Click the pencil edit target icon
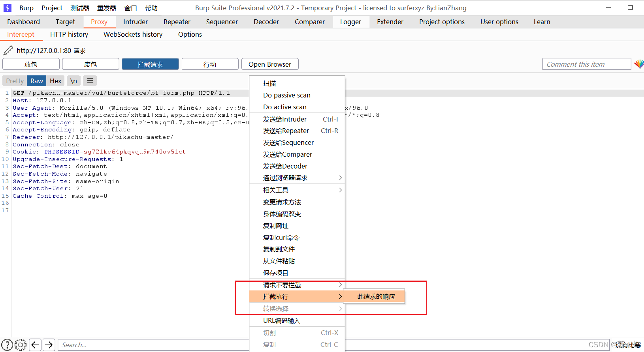Screen dimensions: 644x352 click(x=8, y=51)
